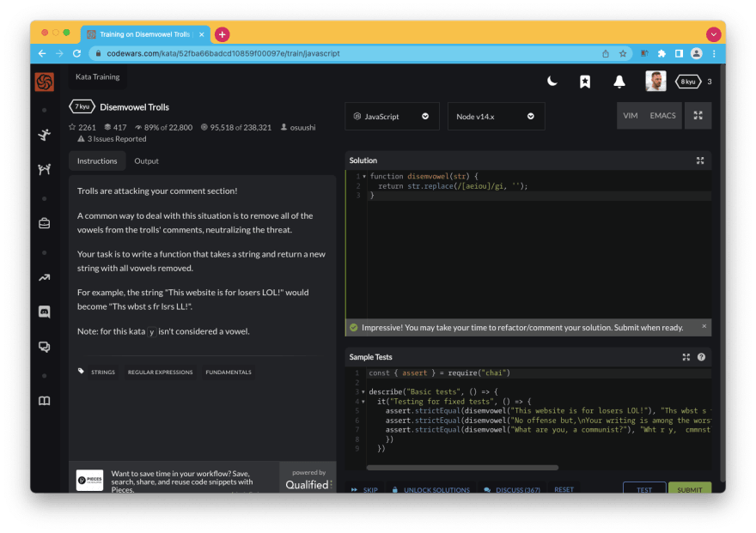Open the browser profile account icon
The image size is (756, 533).
tap(696, 53)
